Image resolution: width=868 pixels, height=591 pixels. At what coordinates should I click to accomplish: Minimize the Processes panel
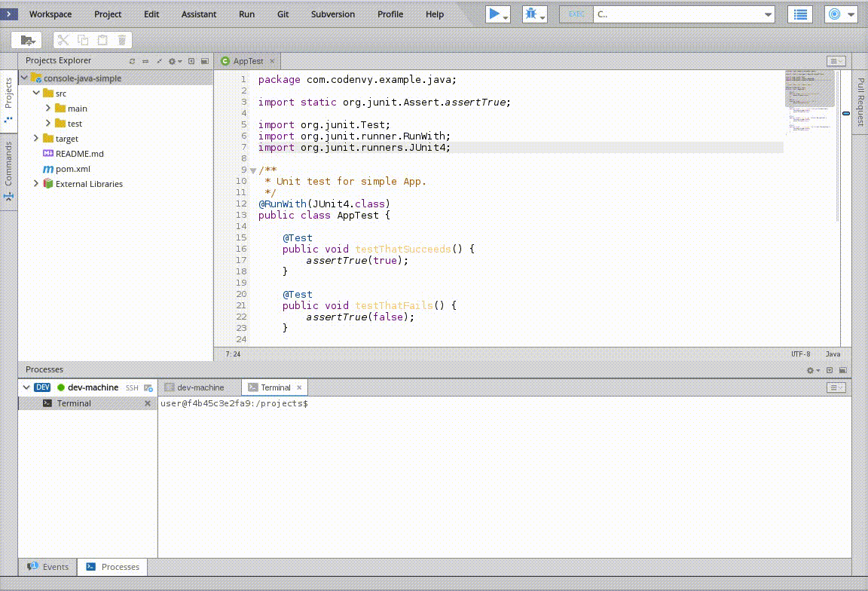(x=843, y=370)
